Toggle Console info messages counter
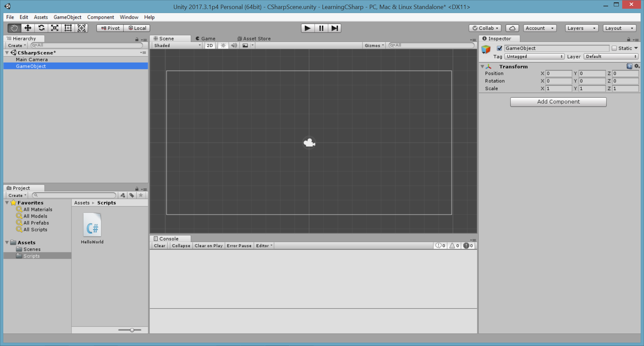Image resolution: width=644 pixels, height=346 pixels. point(440,246)
